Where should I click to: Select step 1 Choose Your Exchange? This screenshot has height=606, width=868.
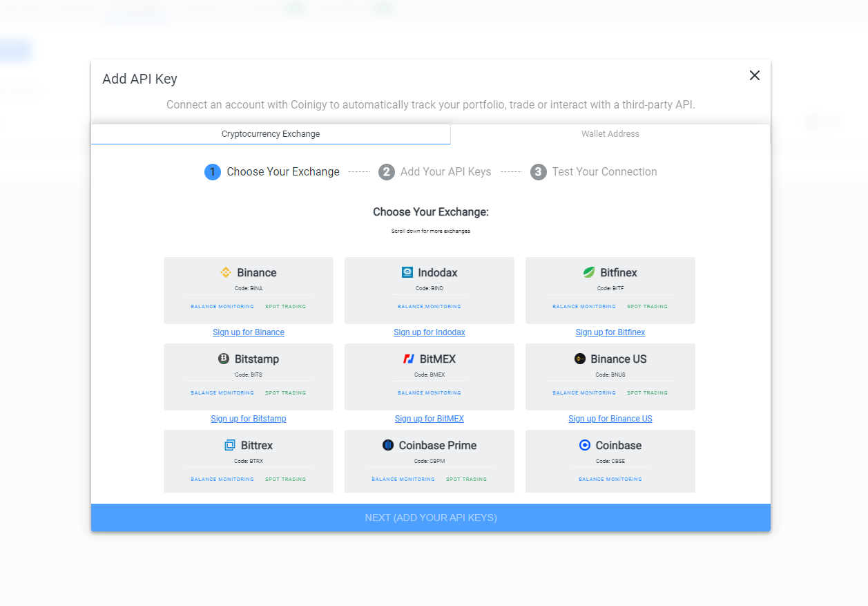tap(272, 172)
